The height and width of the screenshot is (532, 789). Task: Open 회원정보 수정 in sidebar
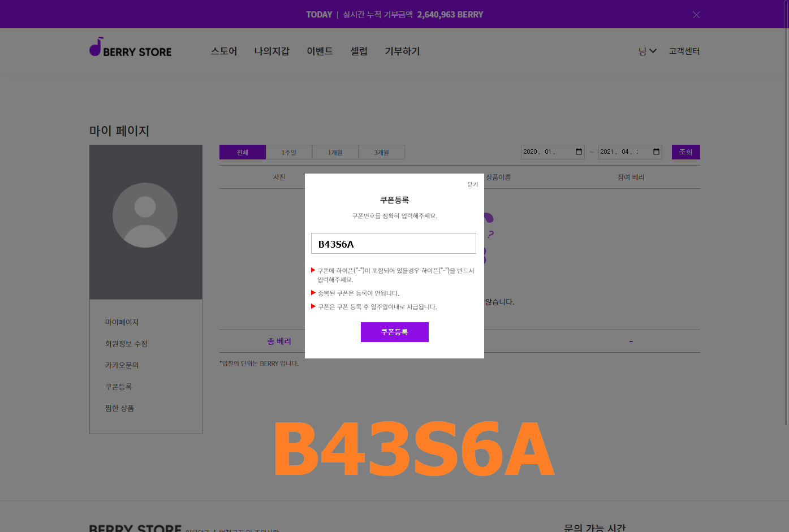[x=126, y=344]
